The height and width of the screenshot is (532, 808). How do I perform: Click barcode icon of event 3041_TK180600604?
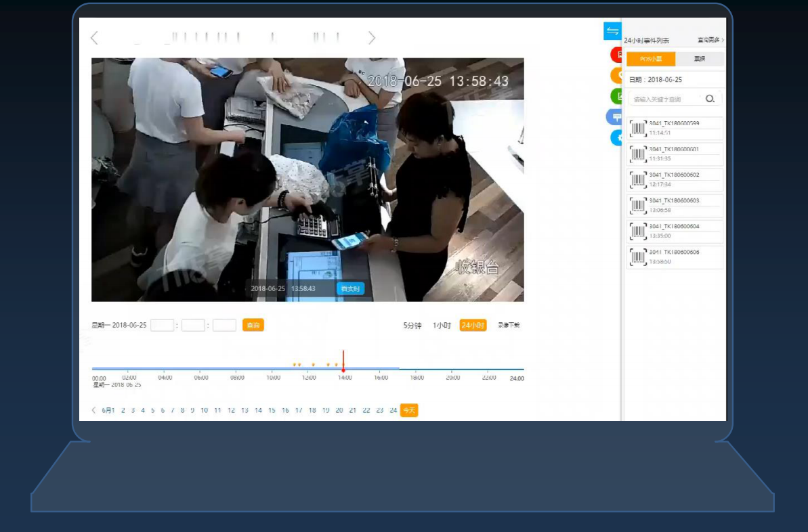click(x=638, y=231)
